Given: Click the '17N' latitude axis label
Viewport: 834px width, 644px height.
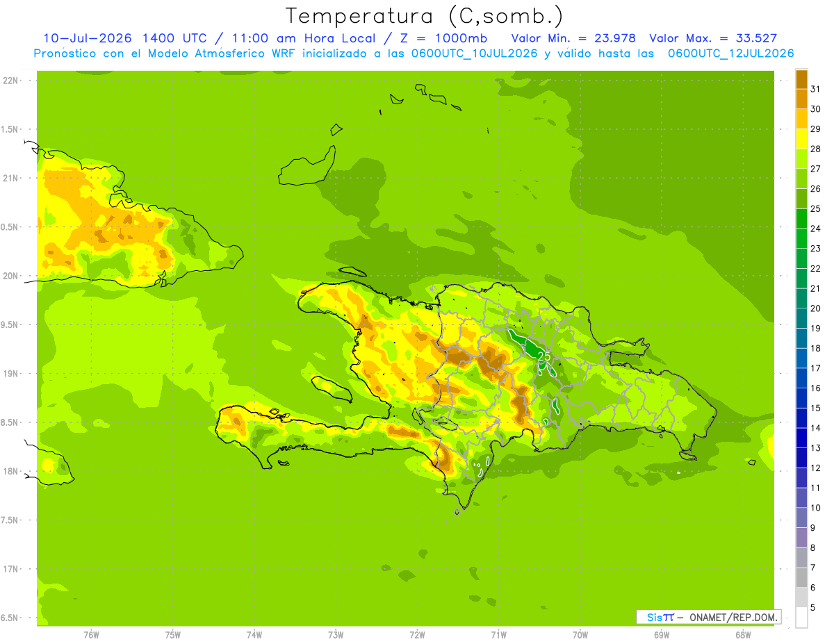Looking at the screenshot, I should point(10,569).
